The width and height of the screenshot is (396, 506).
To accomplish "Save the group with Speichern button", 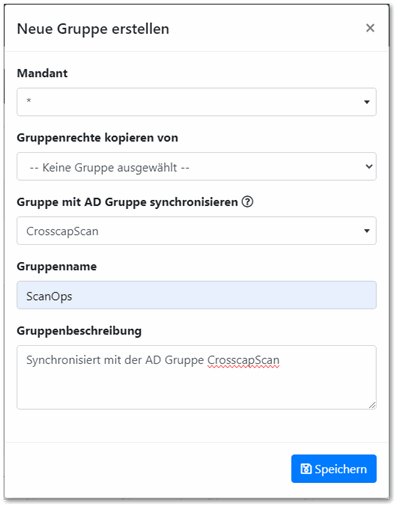I will click(x=334, y=469).
